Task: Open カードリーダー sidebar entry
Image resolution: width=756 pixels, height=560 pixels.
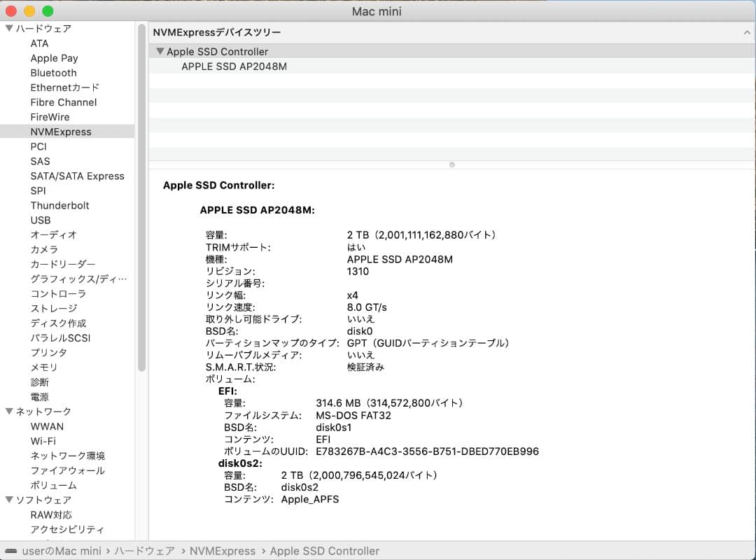Action: tap(63, 265)
